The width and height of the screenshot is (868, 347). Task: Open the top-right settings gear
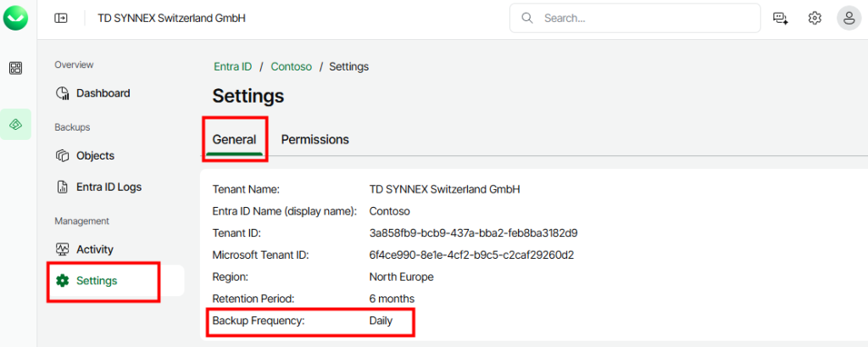815,18
